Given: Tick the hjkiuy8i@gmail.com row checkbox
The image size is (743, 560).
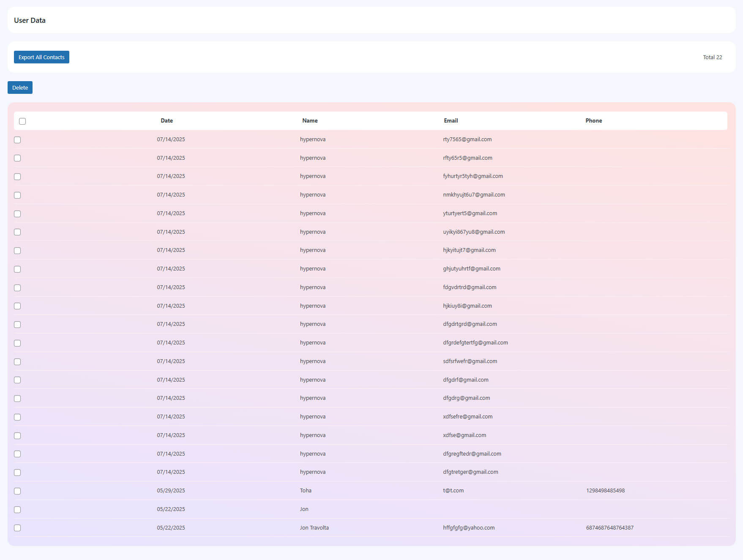Looking at the screenshot, I should point(17,306).
